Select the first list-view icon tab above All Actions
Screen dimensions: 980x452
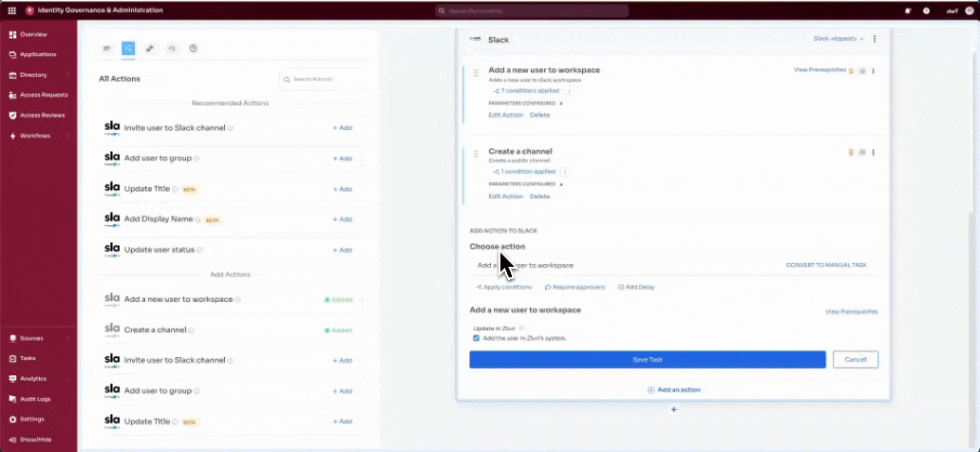107,48
